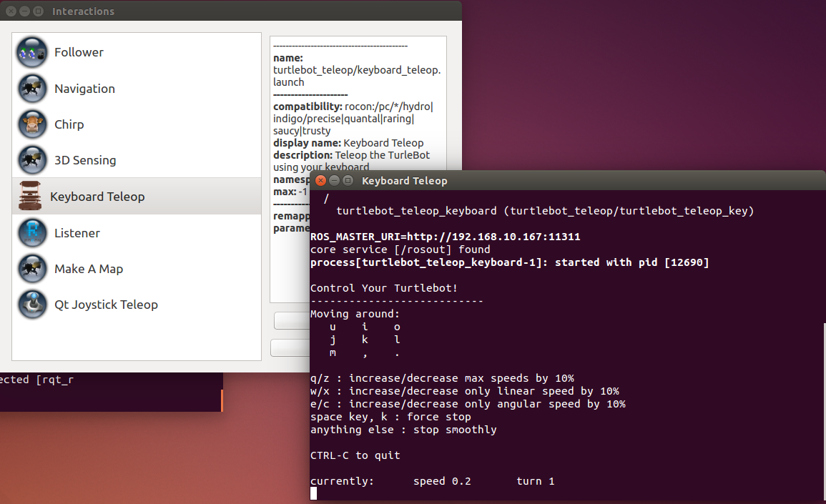Minimize the Keyboard Teleop terminal window
The height and width of the screenshot is (504, 826).
point(335,181)
